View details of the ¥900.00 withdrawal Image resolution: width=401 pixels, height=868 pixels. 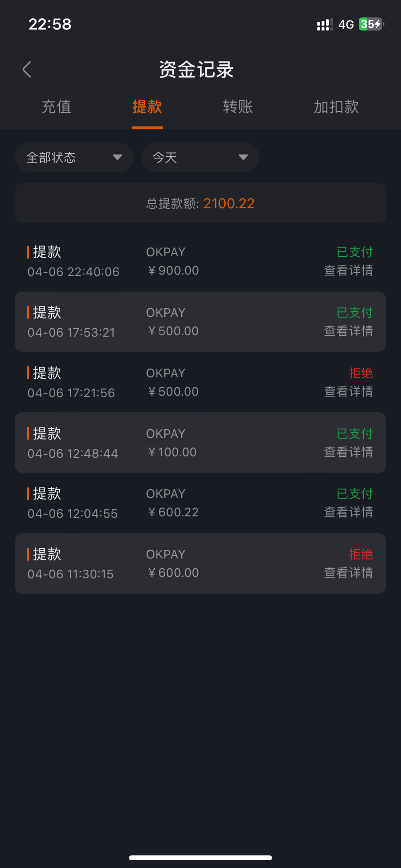(348, 271)
